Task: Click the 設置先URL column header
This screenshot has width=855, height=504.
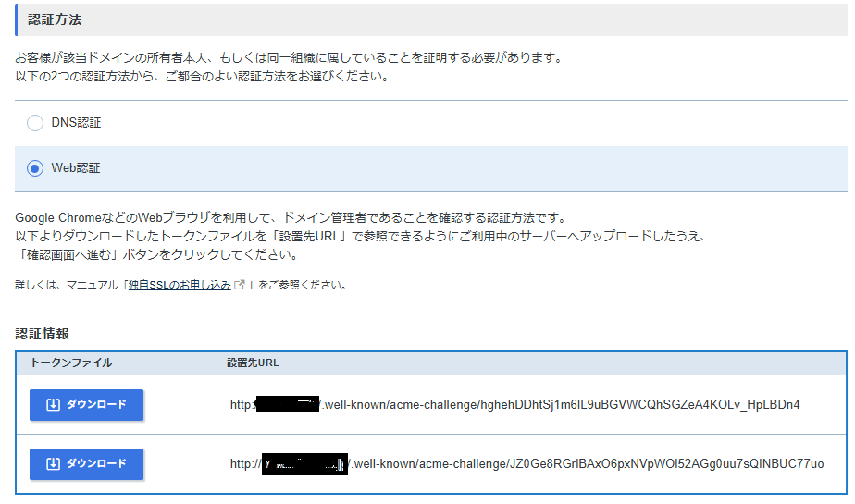Action: coord(253,363)
